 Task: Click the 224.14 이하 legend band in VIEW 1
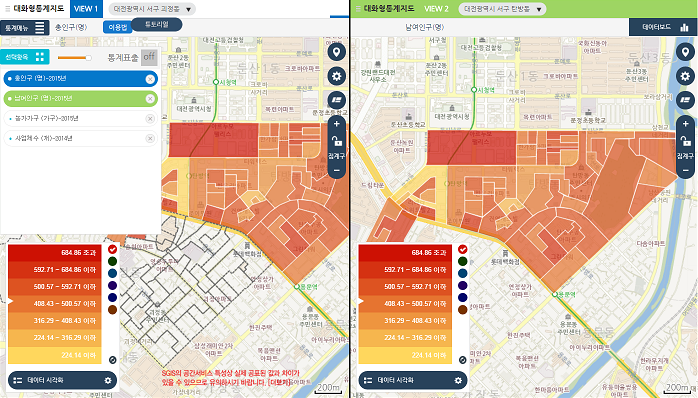(54, 355)
